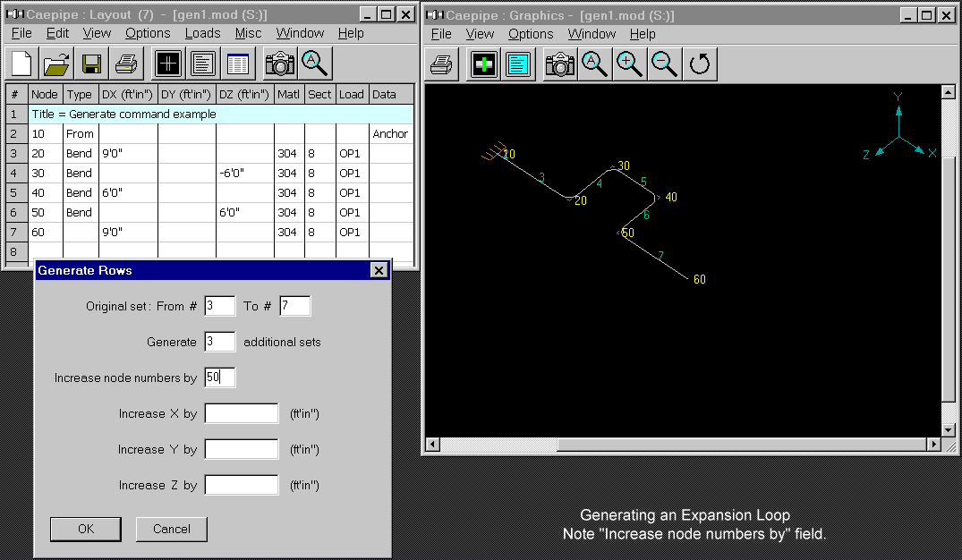Screen dimensions: 962x560
Task: Click the -6'0" DZ cell in row 4
Action: coord(244,173)
